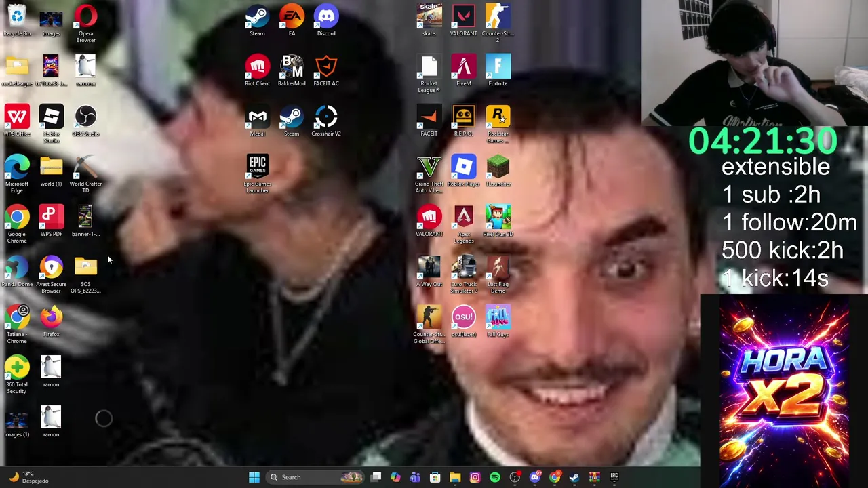The image size is (868, 488).
Task: Open Microsoft Edge desktop shortcut
Action: (17, 174)
